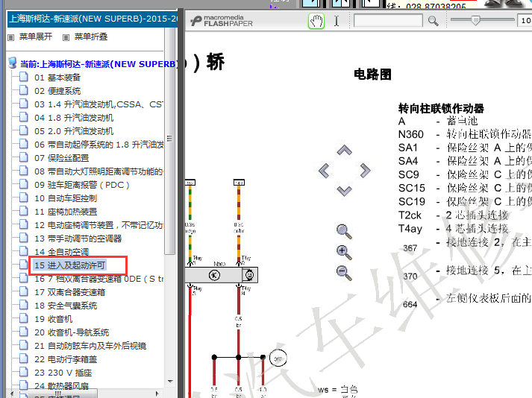
Task: Click the 转向柱联锁作动器 heading
Action: pos(441,109)
